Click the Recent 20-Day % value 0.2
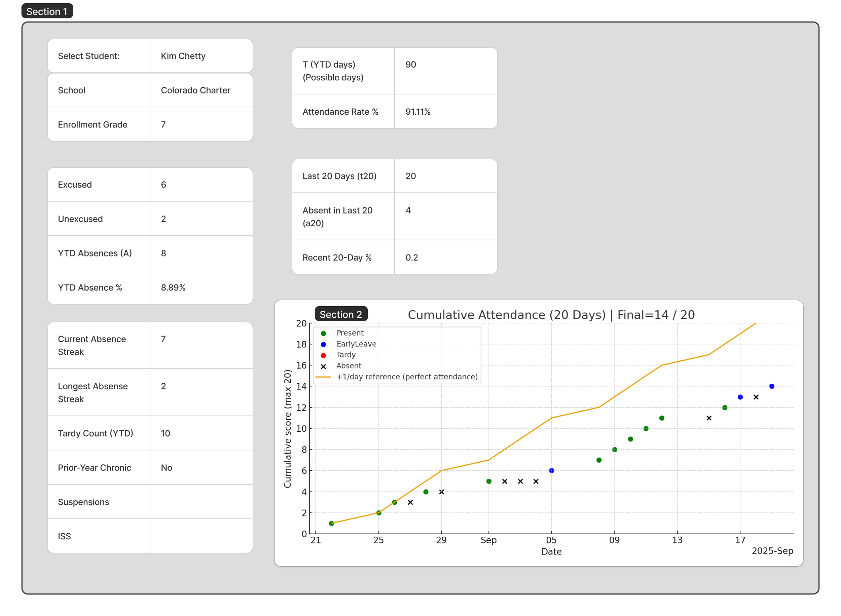Screen dimensions: 841x616 click(411, 258)
